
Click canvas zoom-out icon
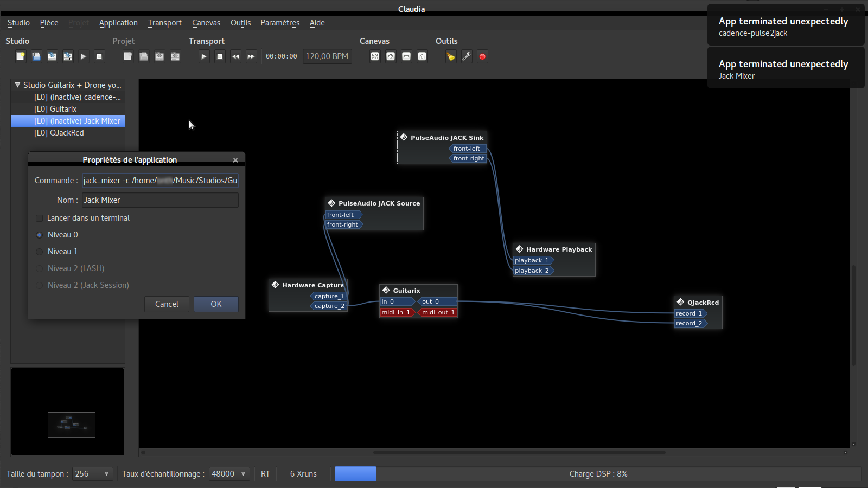click(x=406, y=56)
